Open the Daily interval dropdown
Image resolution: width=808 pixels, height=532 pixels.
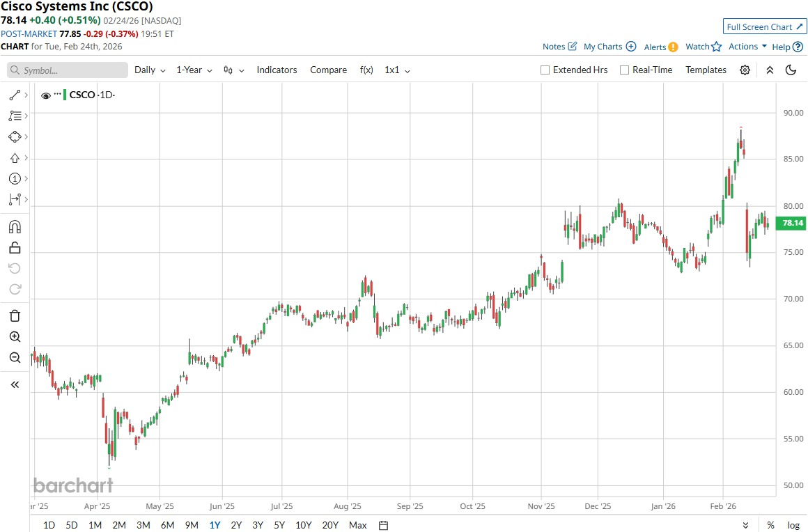click(150, 70)
